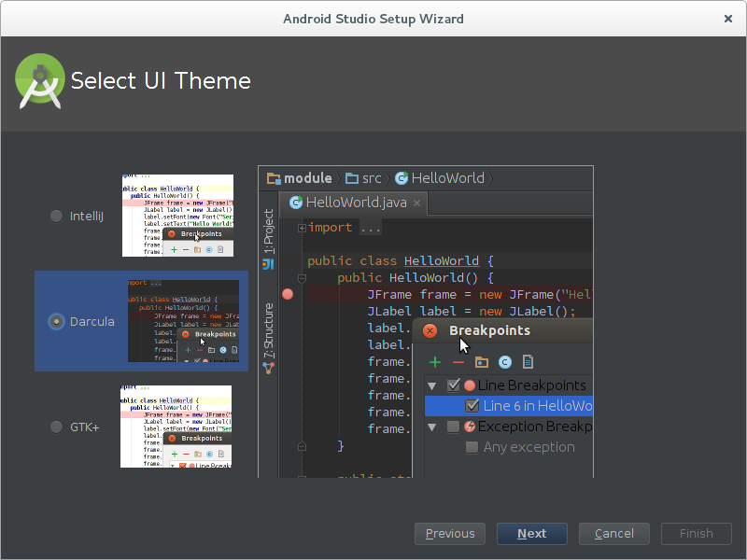Collapse the Exception Breakpoints tree node

[432, 427]
